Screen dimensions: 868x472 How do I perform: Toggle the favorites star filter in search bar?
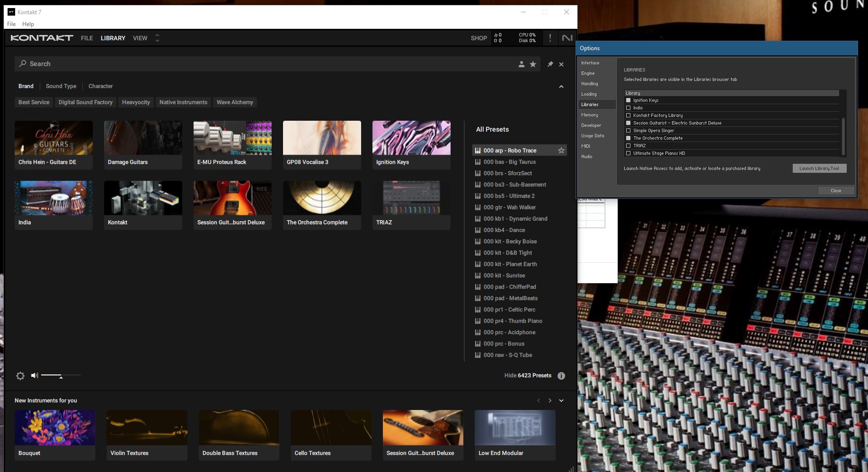click(x=533, y=64)
